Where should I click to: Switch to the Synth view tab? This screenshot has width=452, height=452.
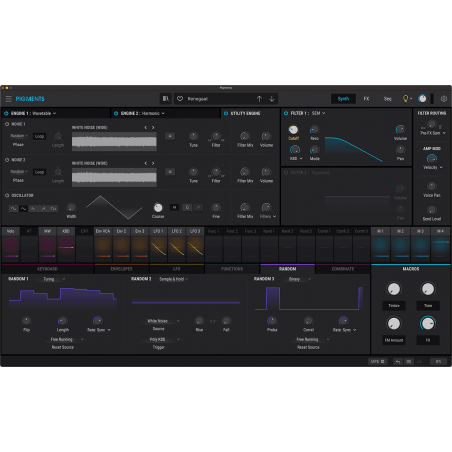[x=343, y=99]
